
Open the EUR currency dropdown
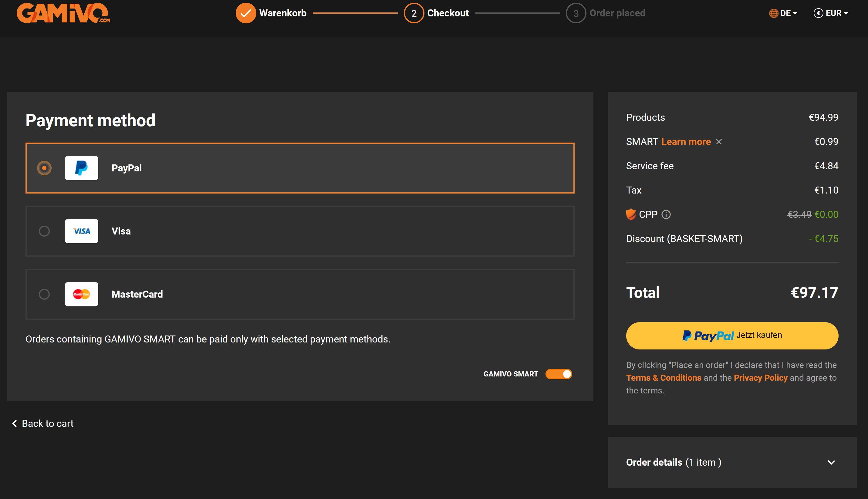coord(831,13)
